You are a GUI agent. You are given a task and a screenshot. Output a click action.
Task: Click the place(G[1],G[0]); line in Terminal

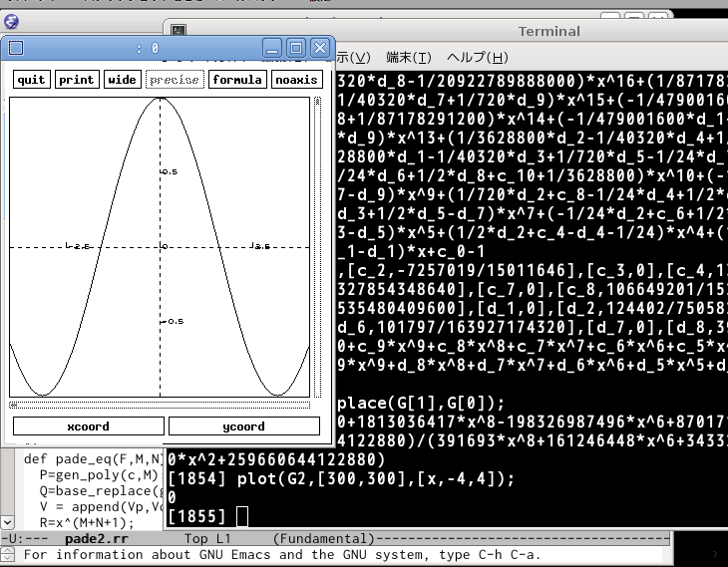point(421,403)
